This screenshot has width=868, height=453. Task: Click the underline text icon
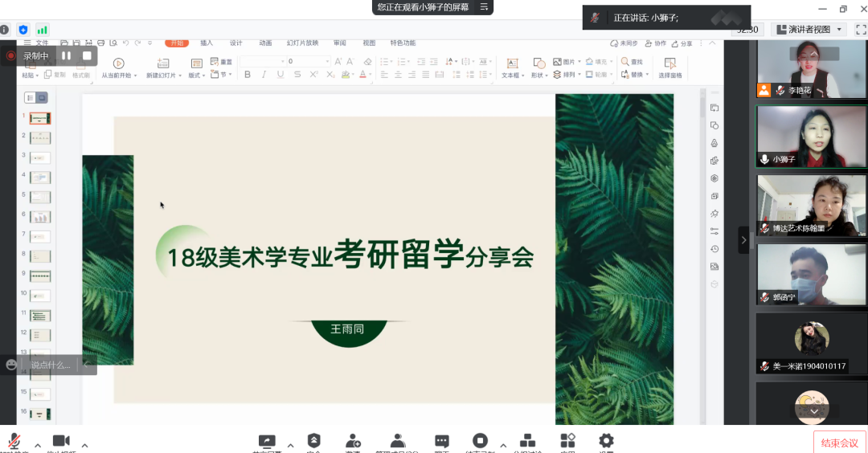(280, 75)
